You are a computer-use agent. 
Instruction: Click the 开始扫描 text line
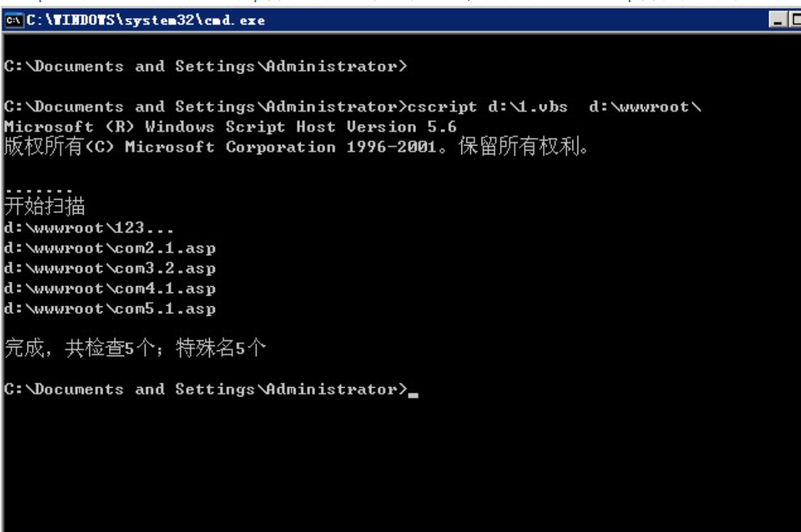45,208
